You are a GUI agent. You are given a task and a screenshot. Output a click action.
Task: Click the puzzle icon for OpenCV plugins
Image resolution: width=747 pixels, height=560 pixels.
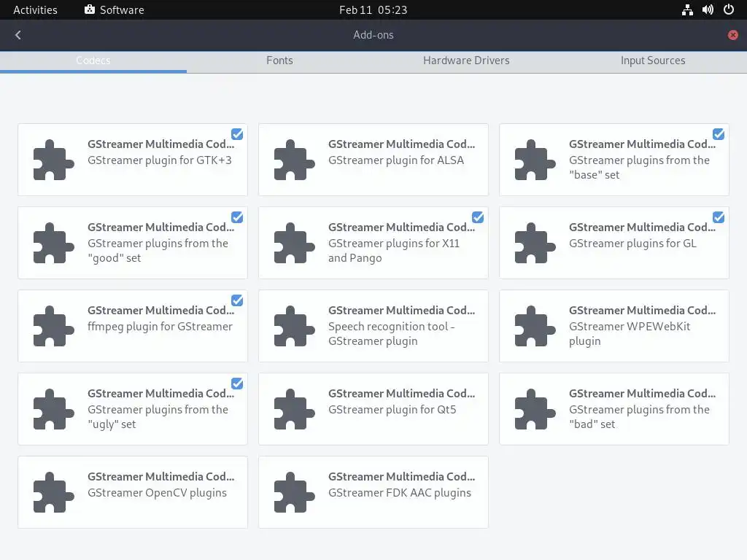pyautogui.click(x=53, y=492)
